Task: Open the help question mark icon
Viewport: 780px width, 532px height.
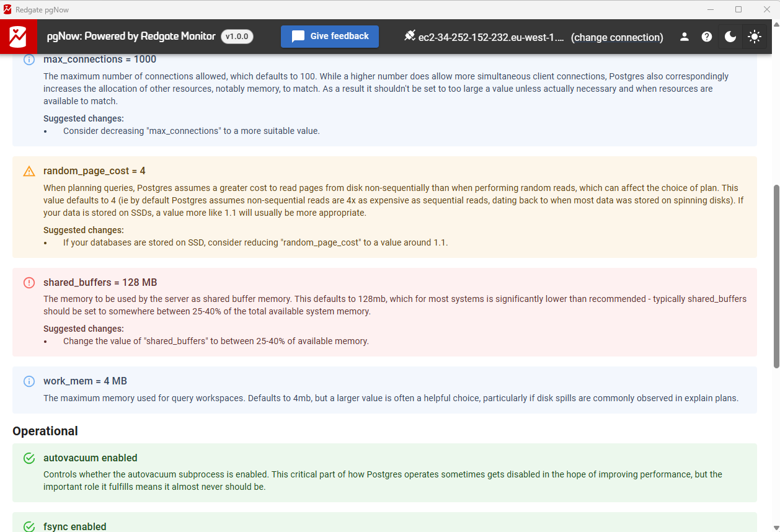Action: click(707, 37)
